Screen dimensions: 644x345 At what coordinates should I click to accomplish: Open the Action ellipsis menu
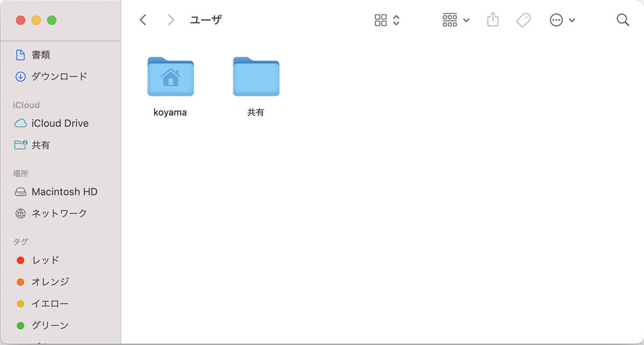(557, 20)
